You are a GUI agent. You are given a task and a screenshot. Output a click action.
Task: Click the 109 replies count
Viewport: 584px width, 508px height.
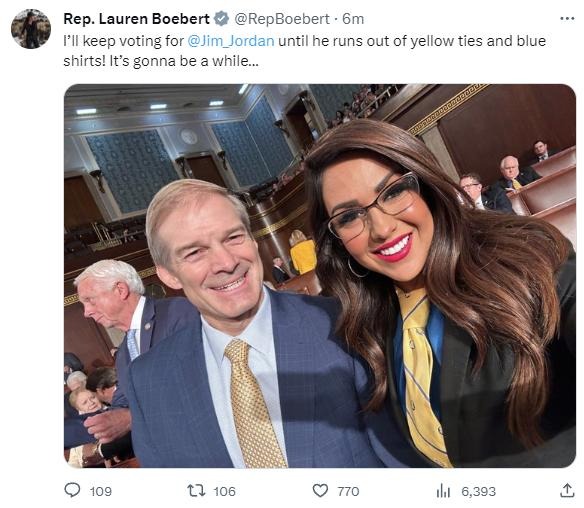(101, 491)
